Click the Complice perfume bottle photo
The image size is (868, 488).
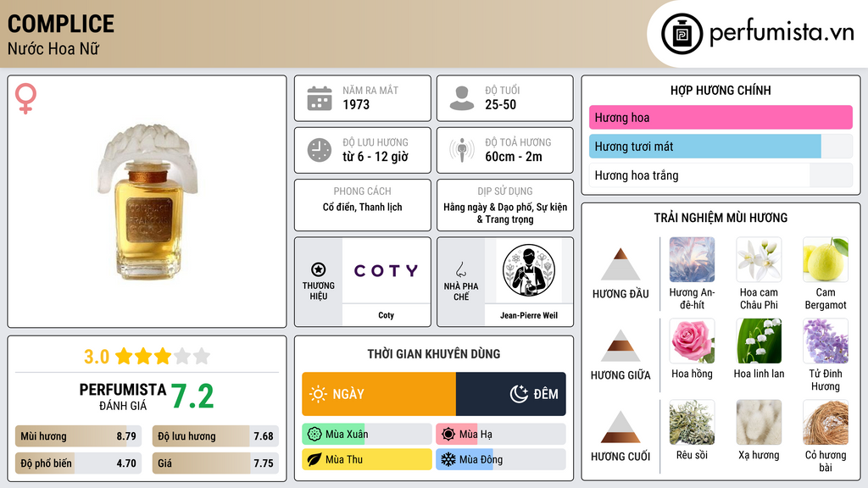[x=147, y=202]
